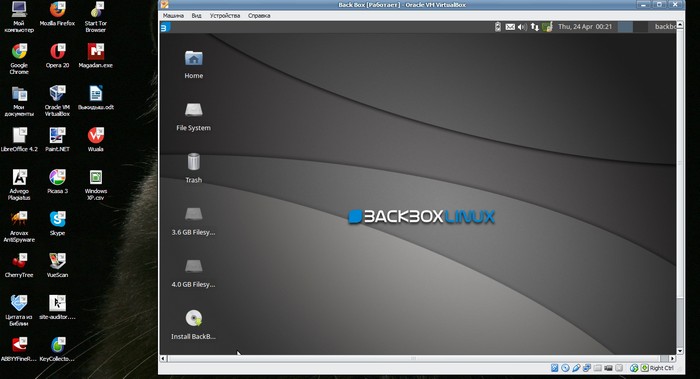The height and width of the screenshot is (379, 700).
Task: Open the Машина menu
Action: pos(173,16)
